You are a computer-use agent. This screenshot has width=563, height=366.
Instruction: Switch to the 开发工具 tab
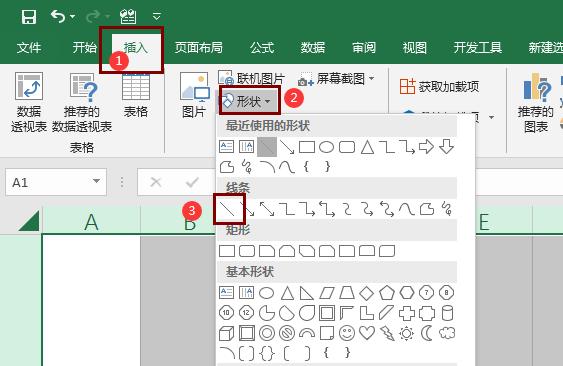pyautogui.click(x=478, y=47)
